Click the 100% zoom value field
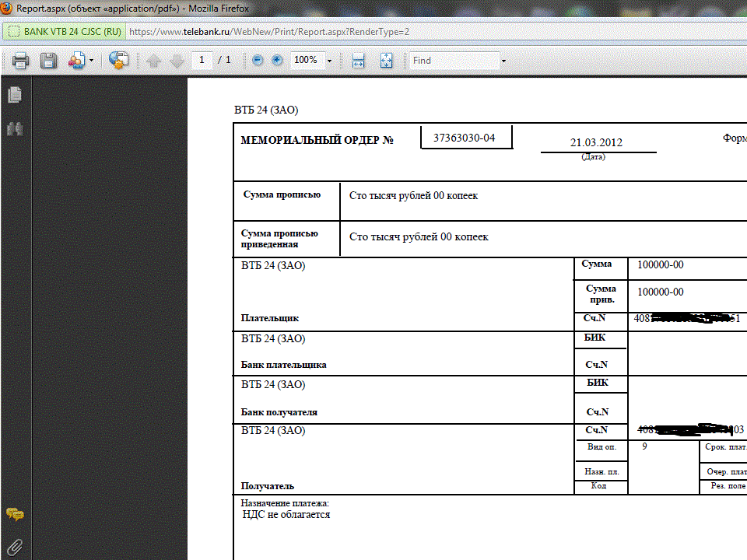 coord(307,60)
